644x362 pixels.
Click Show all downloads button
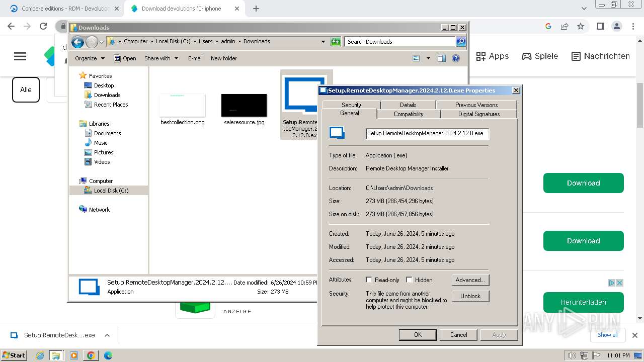click(607, 335)
